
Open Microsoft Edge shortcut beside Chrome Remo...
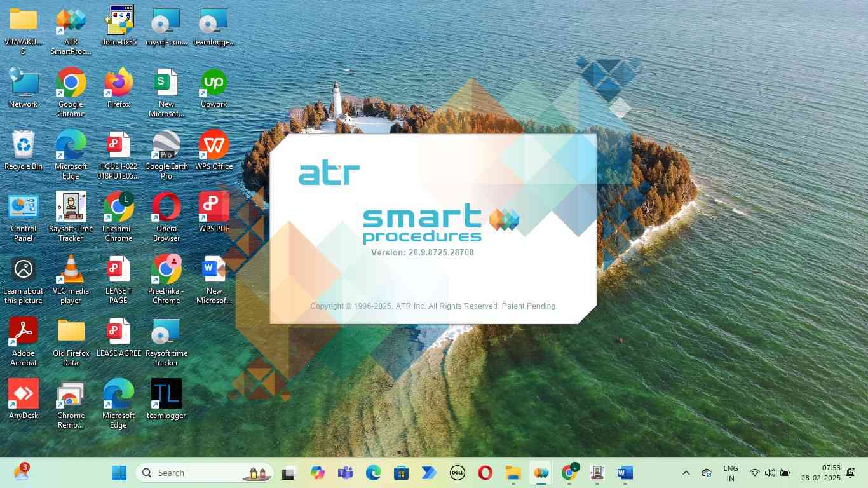click(119, 404)
